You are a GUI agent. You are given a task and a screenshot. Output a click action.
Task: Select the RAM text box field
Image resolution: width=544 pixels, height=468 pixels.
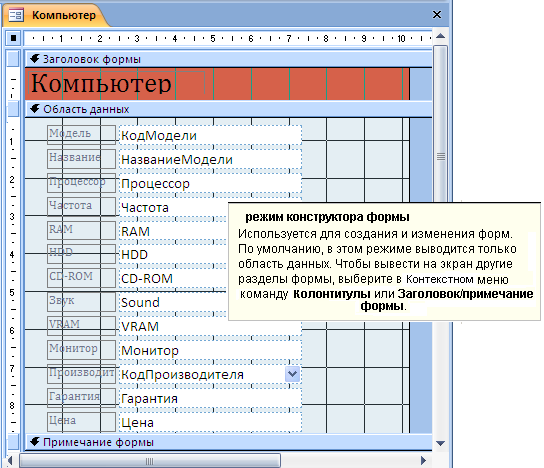click(x=173, y=231)
